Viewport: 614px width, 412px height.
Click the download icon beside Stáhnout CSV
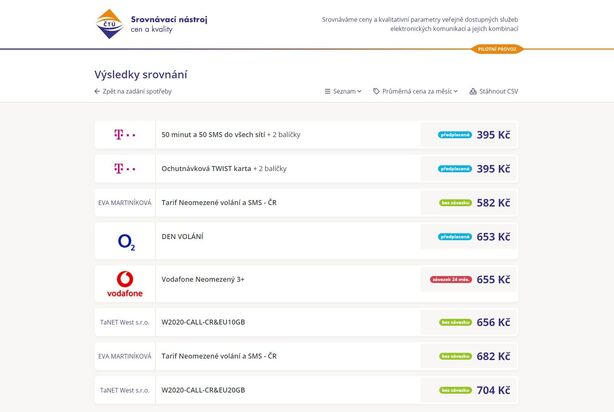coord(472,91)
